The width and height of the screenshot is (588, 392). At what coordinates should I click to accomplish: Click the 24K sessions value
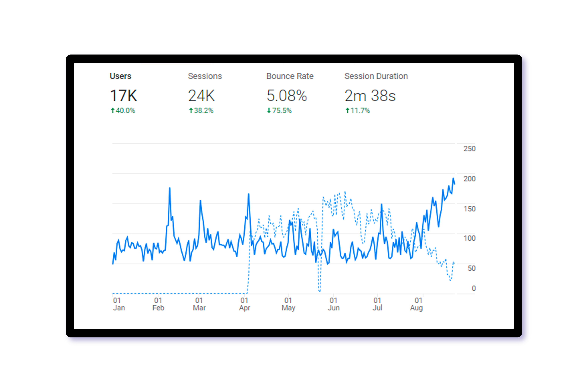coord(201,96)
